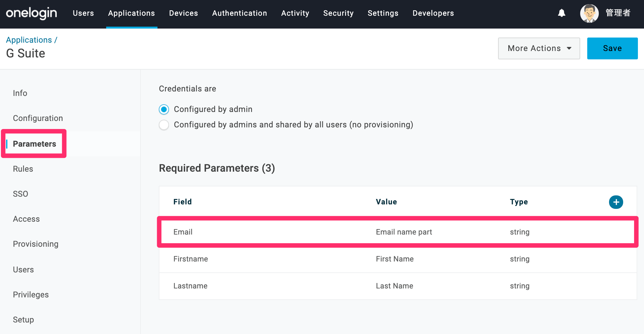The image size is (644, 334).
Task: Open the Lastname parameter row
Action: point(398,286)
